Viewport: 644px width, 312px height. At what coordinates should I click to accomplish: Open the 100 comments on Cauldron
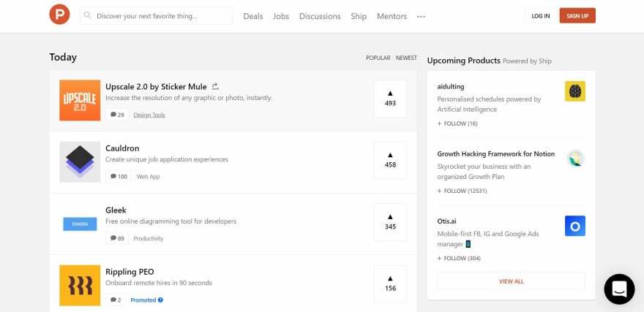pos(119,177)
